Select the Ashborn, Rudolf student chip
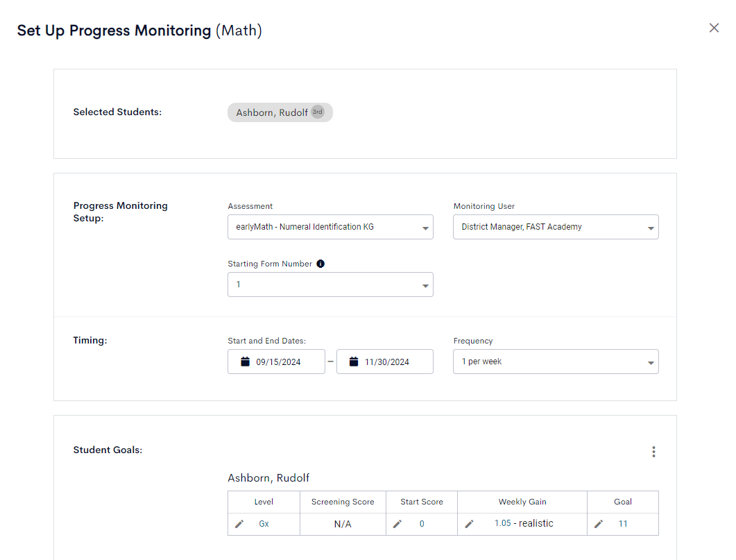The height and width of the screenshot is (560, 736). (x=280, y=112)
